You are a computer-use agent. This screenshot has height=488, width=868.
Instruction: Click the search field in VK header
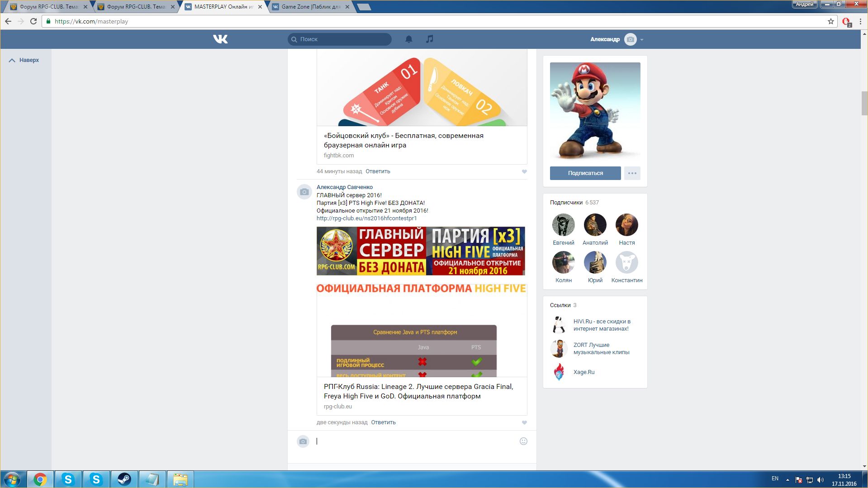coord(340,39)
